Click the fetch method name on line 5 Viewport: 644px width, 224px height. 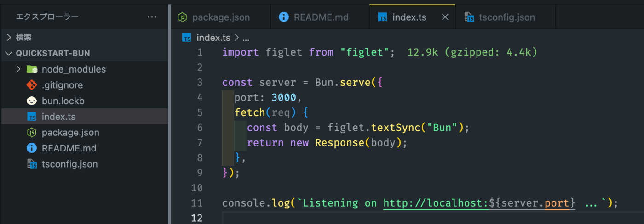coord(250,112)
